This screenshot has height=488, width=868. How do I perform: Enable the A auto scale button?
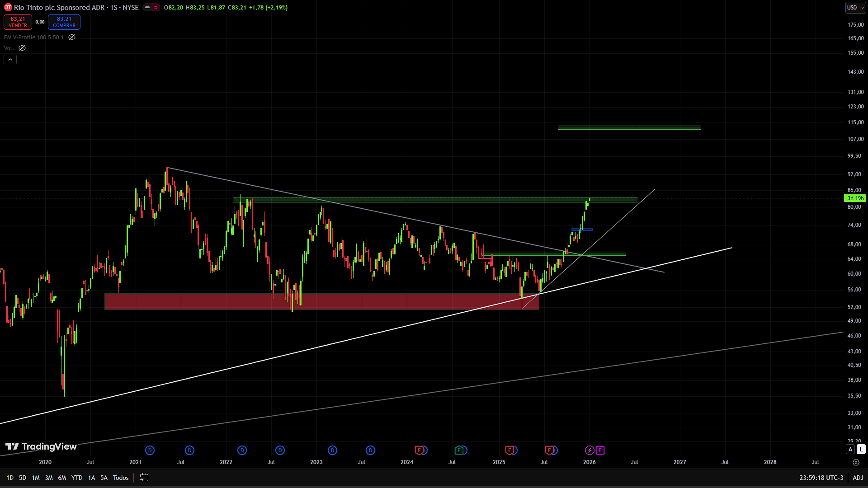(850, 449)
